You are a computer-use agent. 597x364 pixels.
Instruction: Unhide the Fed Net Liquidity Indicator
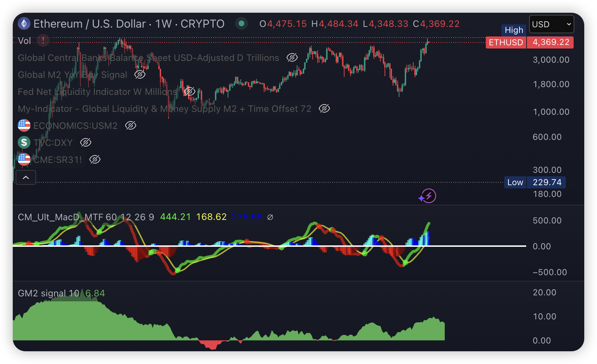(x=189, y=92)
